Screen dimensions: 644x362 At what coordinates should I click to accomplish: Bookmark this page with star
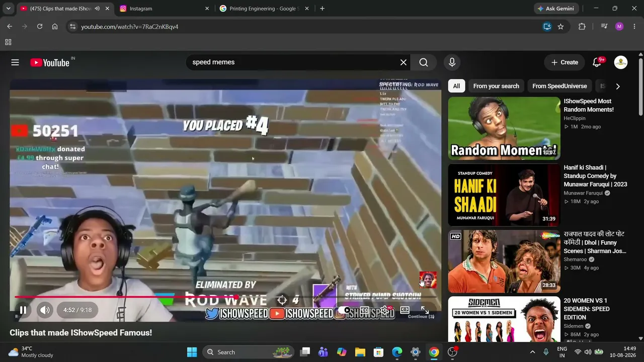(560, 27)
